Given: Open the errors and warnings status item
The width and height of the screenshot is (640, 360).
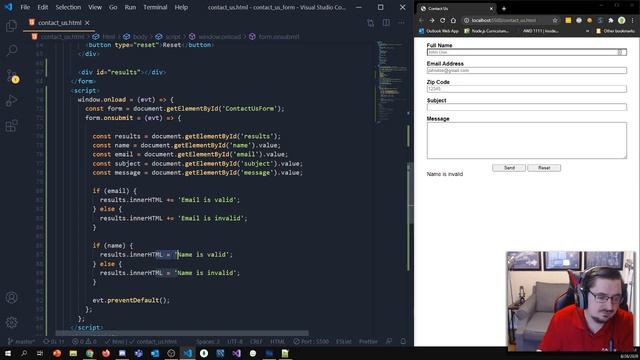Looking at the screenshot, I should pyautogui.click(x=84, y=341).
